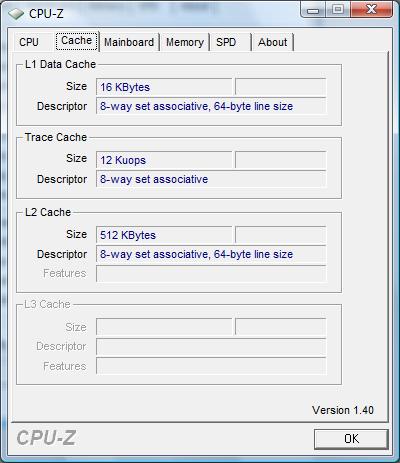Click the CPU-Z window title text
The image size is (400, 463).
(46, 14)
